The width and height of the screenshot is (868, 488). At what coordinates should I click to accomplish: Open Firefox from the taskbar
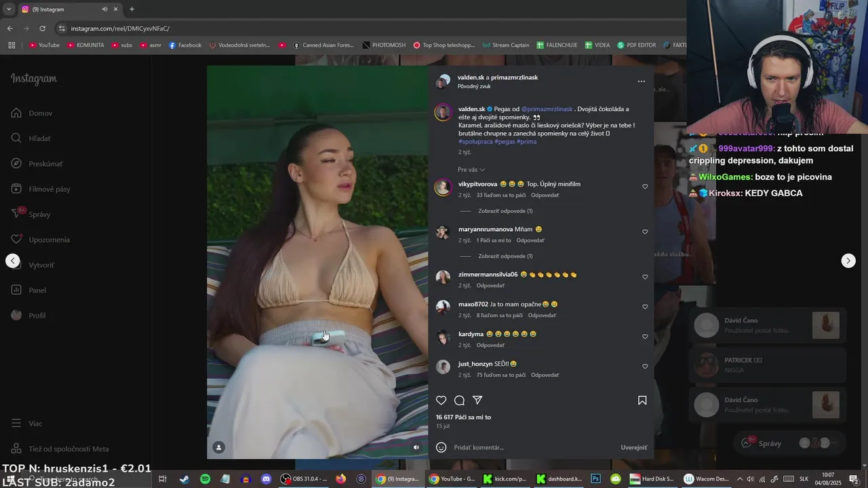(x=340, y=479)
